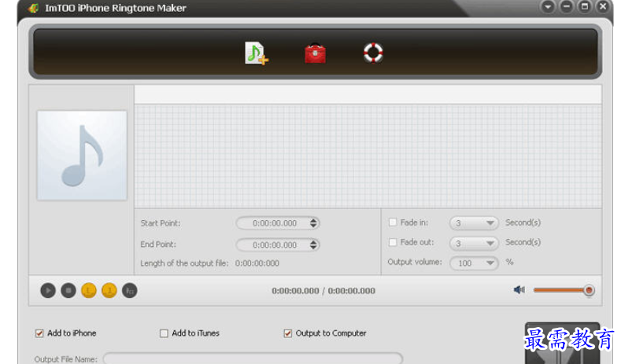Set the end point with second yellow marker

[x=109, y=291]
